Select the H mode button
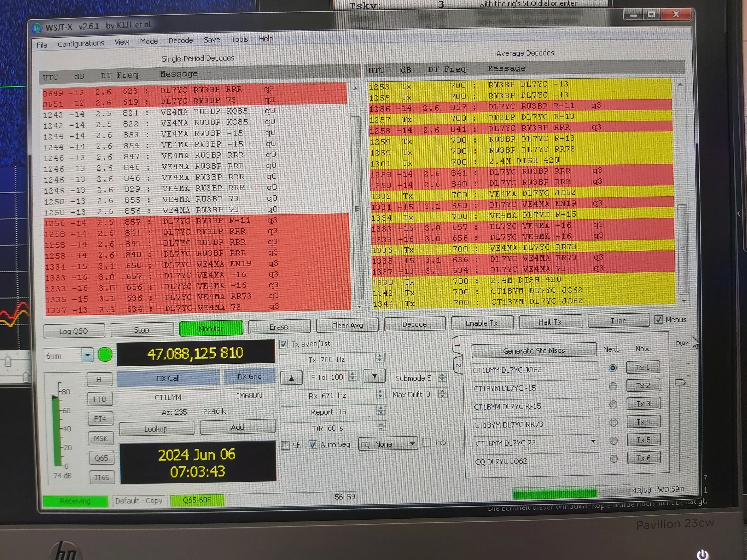 (x=99, y=380)
